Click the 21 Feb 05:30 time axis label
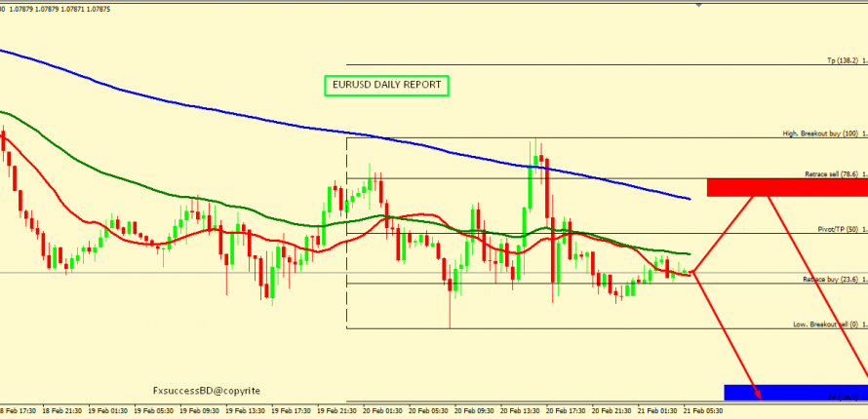868x419 pixels. [x=702, y=411]
